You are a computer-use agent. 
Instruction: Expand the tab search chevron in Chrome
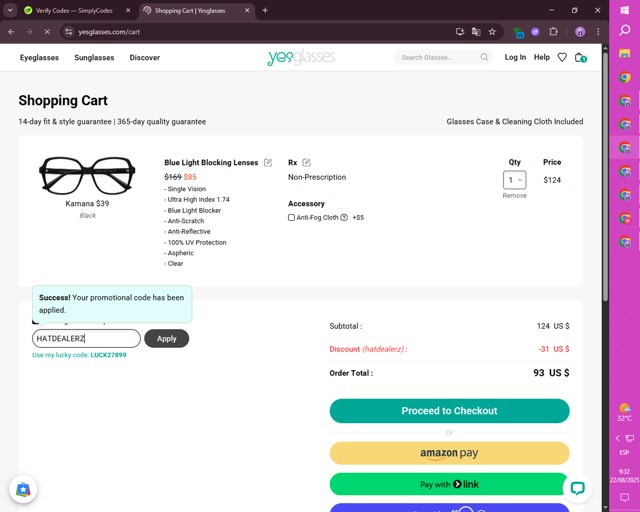coord(10,11)
